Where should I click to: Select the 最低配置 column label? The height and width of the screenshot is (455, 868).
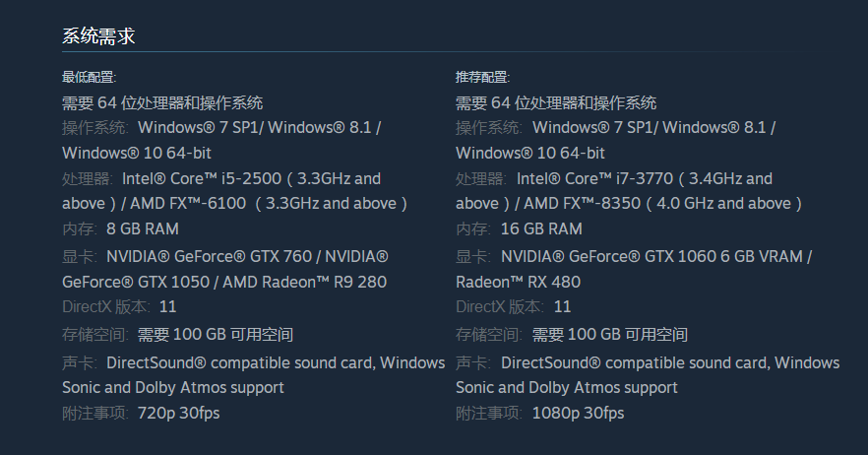[x=90, y=77]
